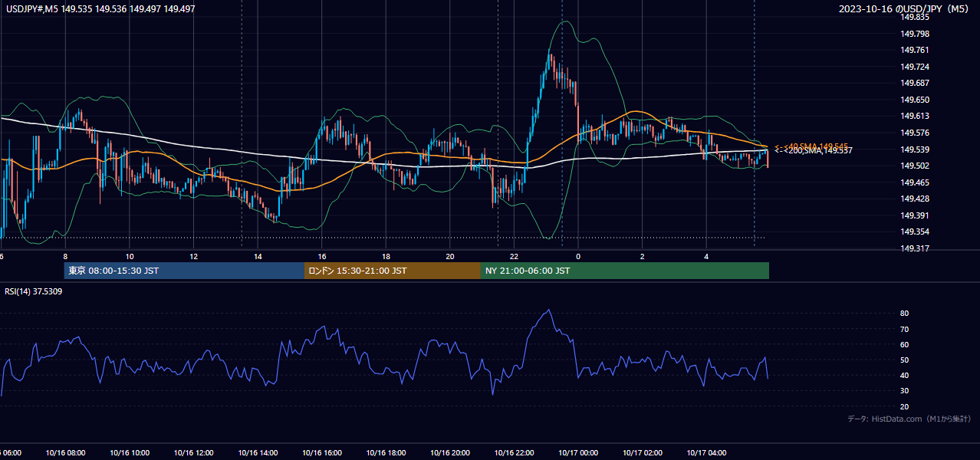This screenshot has height=460, width=980.
Task: Click hour label 22 under the price chart
Action: click(x=514, y=256)
